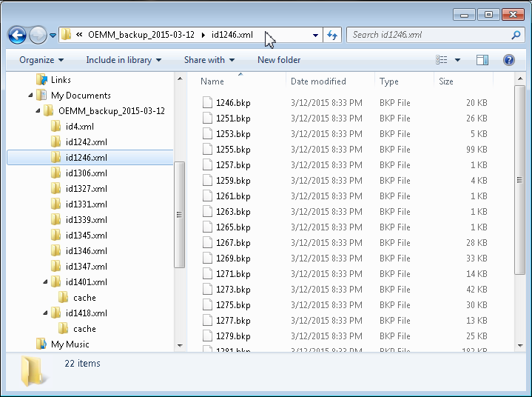Click the 1246.bkp file icon
The height and width of the screenshot is (397, 532).
pyautogui.click(x=207, y=102)
